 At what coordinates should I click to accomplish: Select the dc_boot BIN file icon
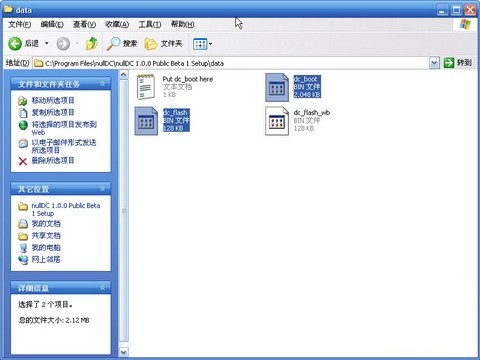277,87
